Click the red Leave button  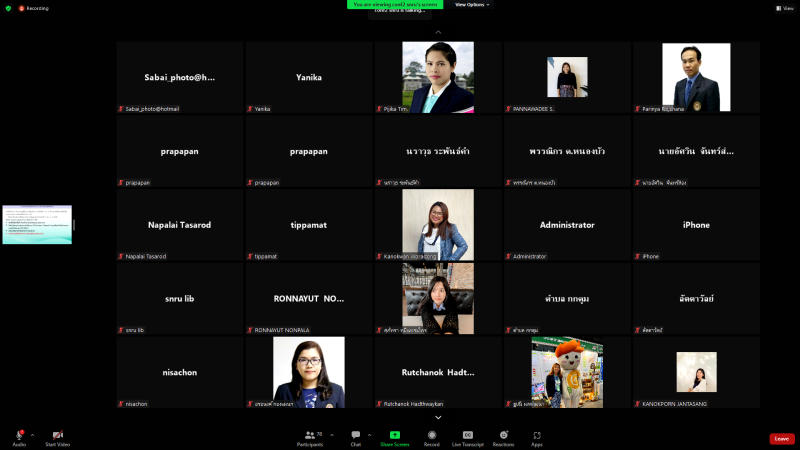(x=782, y=438)
